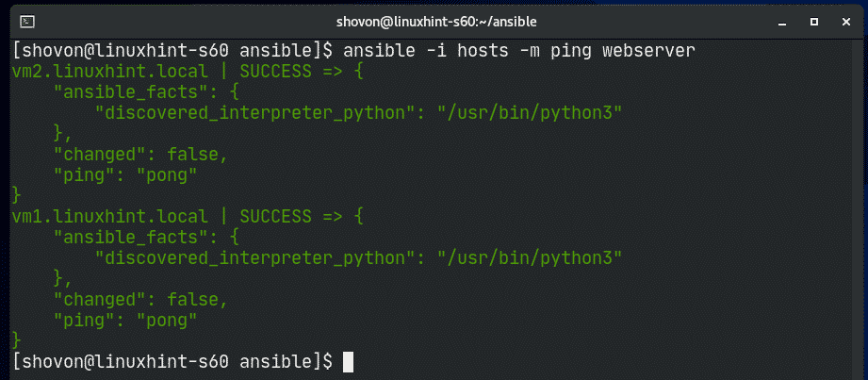Maximize the terminal window
This screenshot has height=380, width=868.
click(x=813, y=22)
